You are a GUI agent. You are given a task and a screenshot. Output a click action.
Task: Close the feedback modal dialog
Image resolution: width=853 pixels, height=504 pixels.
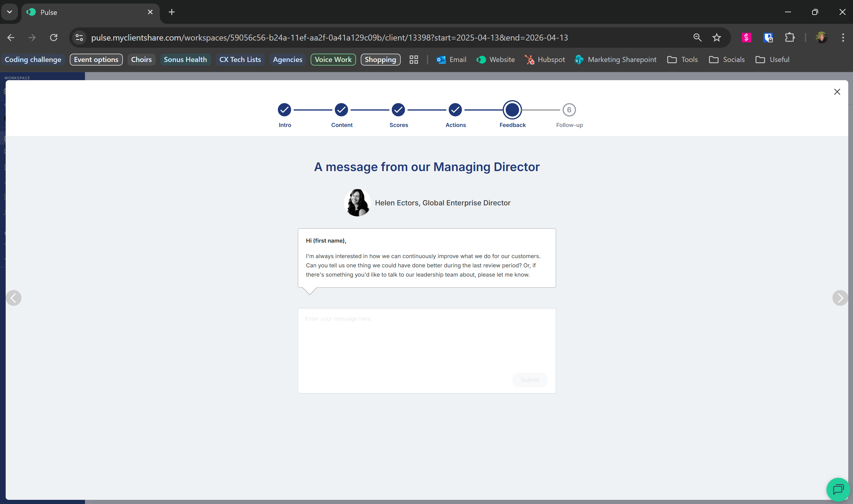click(x=837, y=92)
